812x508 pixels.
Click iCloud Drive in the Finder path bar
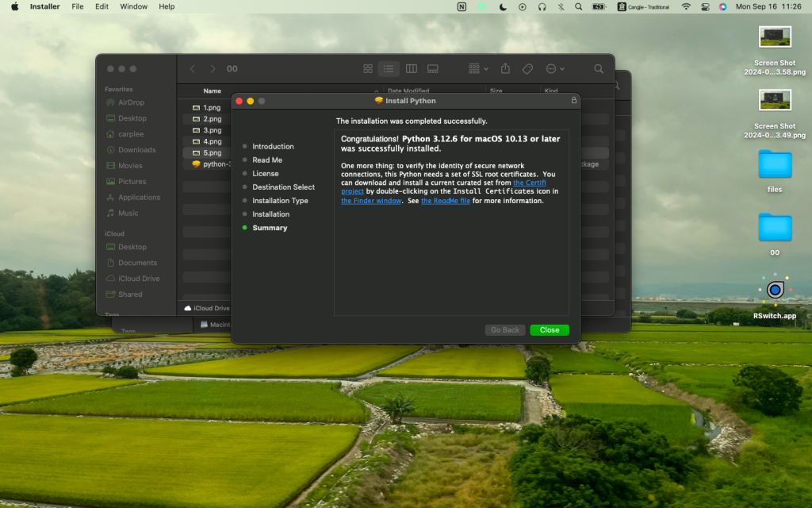(x=207, y=308)
